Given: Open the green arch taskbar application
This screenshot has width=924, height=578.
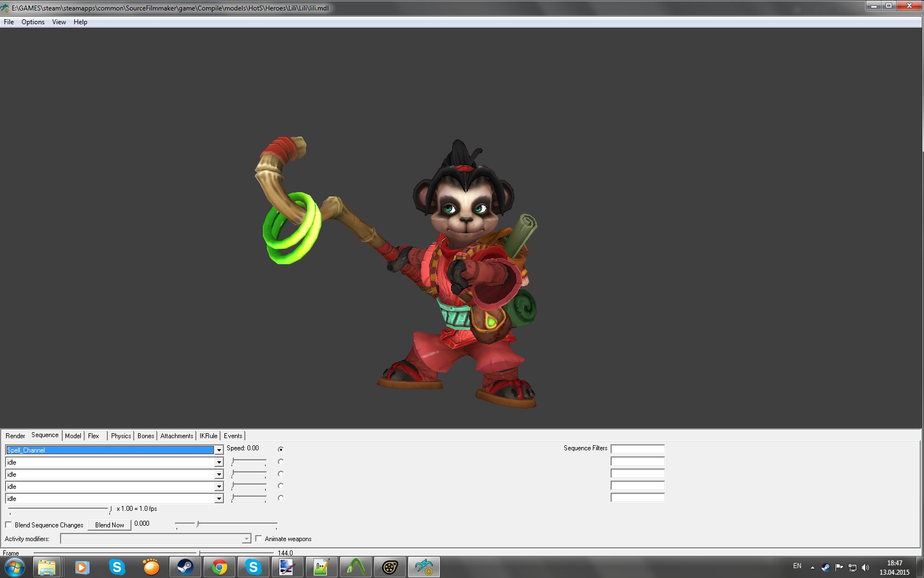Looking at the screenshot, I should pyautogui.click(x=355, y=567).
